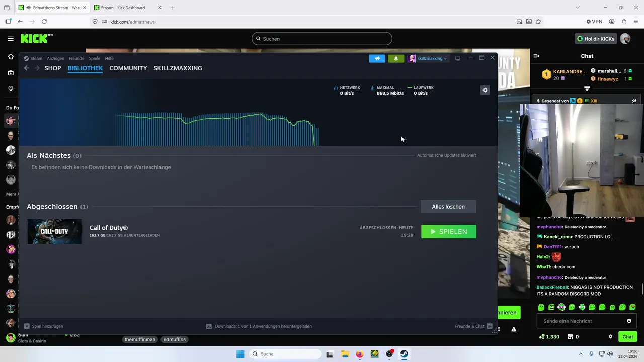Open the COMMUNITY tab in Steam
Viewport: 644px width, 362px height.
[x=128, y=68]
